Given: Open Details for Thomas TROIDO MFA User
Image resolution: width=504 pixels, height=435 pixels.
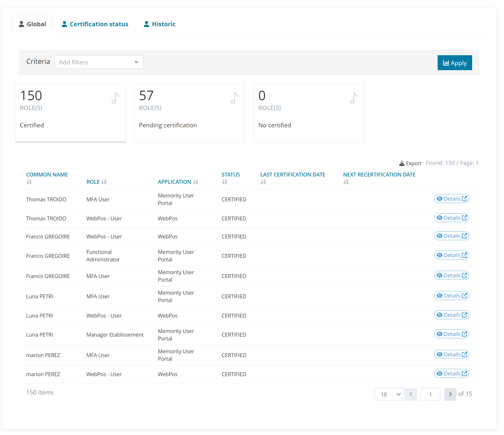Looking at the screenshot, I should (x=451, y=199).
